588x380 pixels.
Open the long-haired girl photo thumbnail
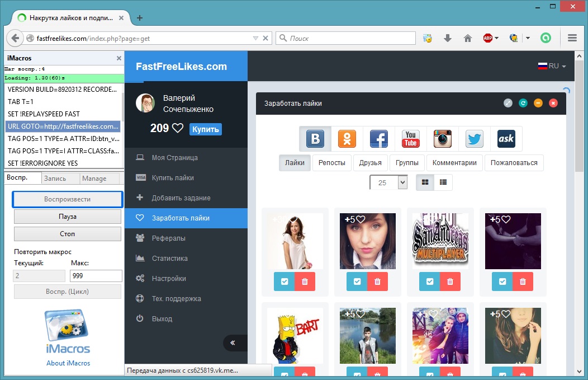[513, 336]
